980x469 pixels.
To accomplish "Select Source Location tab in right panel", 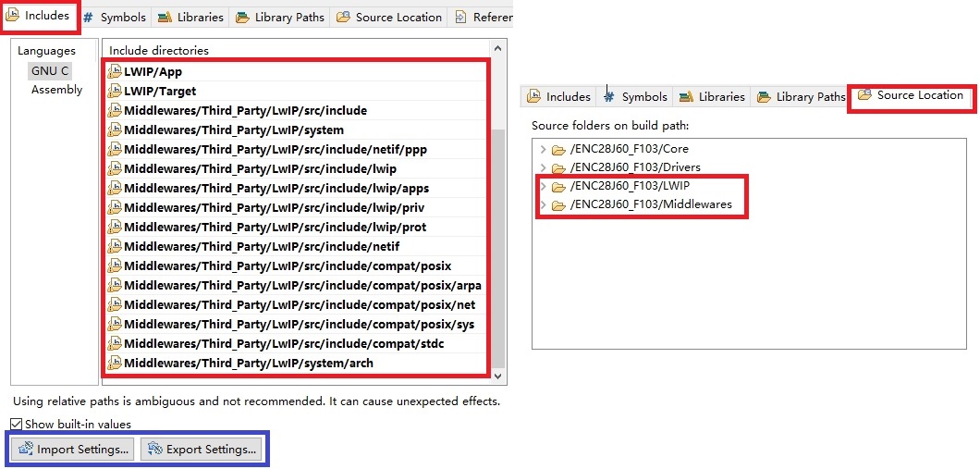I will pyautogui.click(x=912, y=95).
